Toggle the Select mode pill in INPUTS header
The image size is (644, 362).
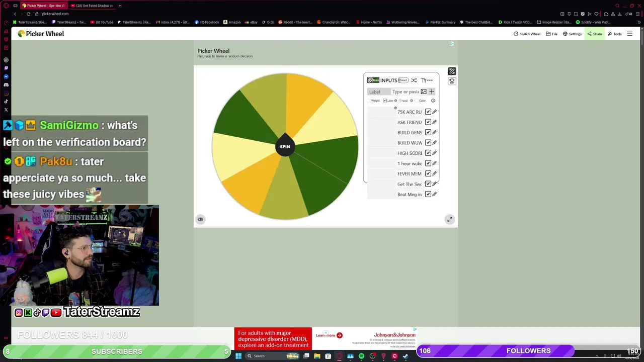pyautogui.click(x=403, y=80)
